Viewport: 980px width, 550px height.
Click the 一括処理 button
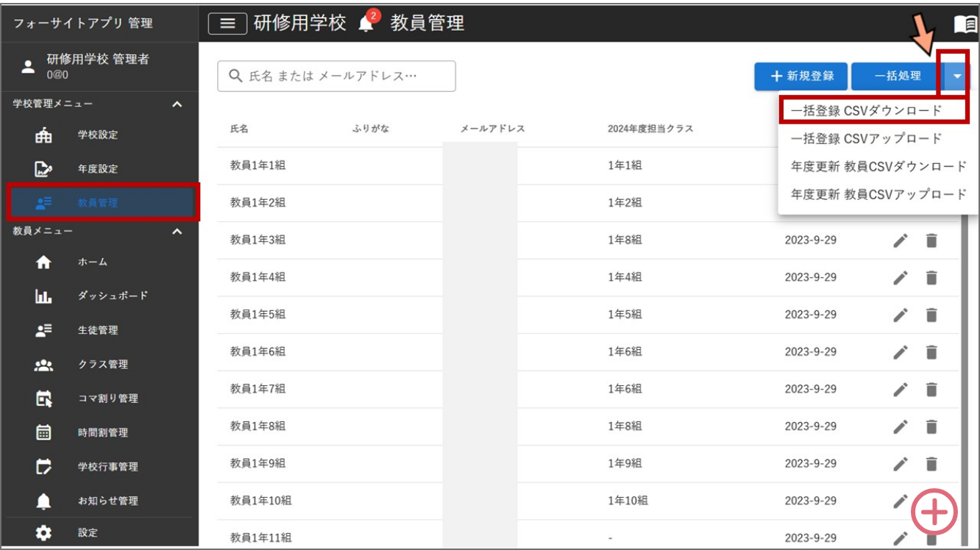pyautogui.click(x=898, y=76)
